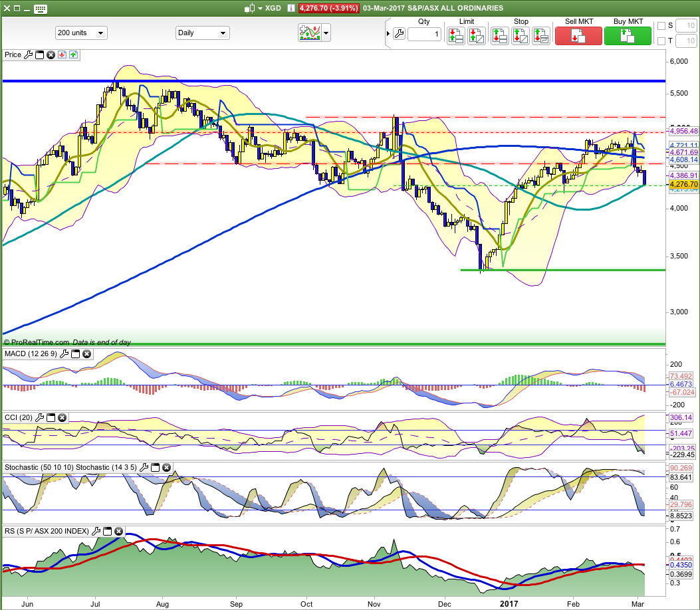Screen dimensions: 700x610
Task: Click the CCI (20) label
Action: (19, 418)
